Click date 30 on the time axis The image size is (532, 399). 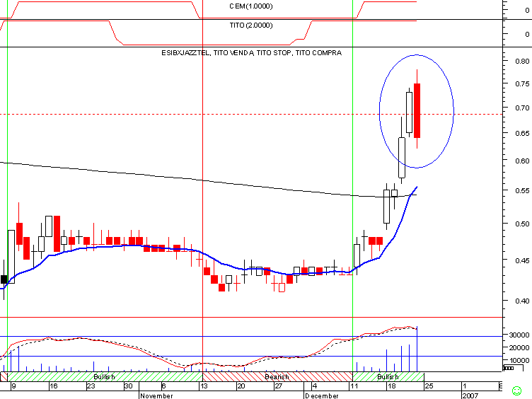128,386
